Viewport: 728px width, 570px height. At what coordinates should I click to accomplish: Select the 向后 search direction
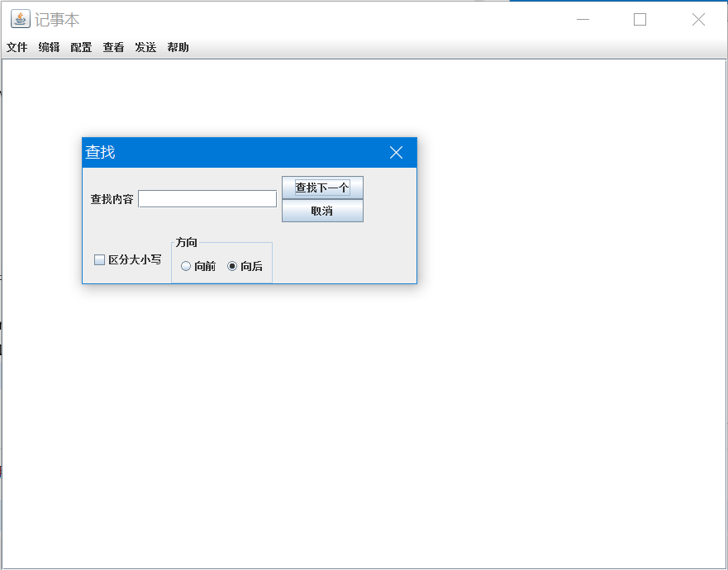[234, 266]
